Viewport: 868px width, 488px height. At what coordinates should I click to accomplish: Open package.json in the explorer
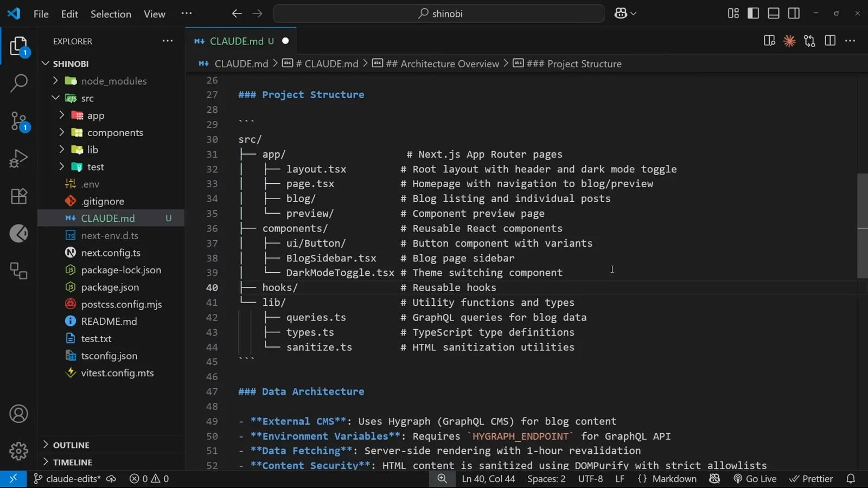[x=111, y=287]
